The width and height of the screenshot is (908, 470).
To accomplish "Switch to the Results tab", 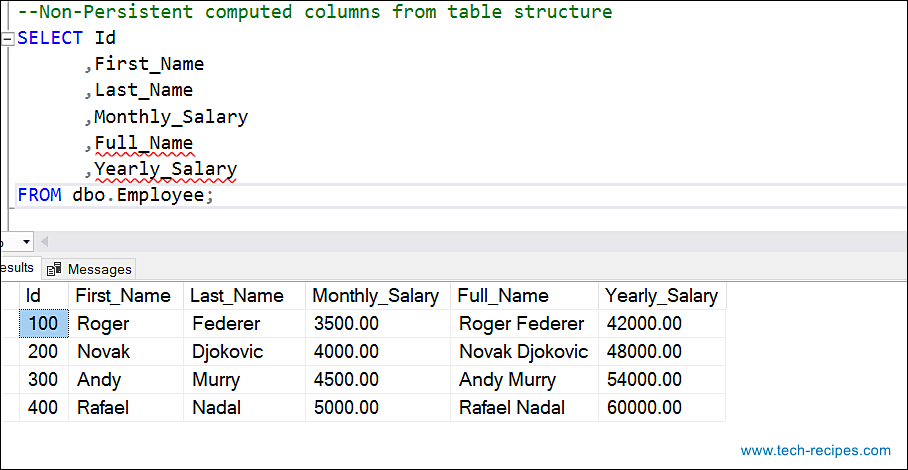I will tap(18, 268).
